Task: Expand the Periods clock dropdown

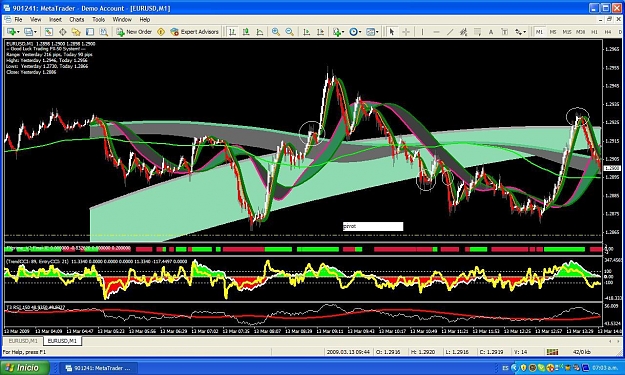Action: (x=360, y=32)
